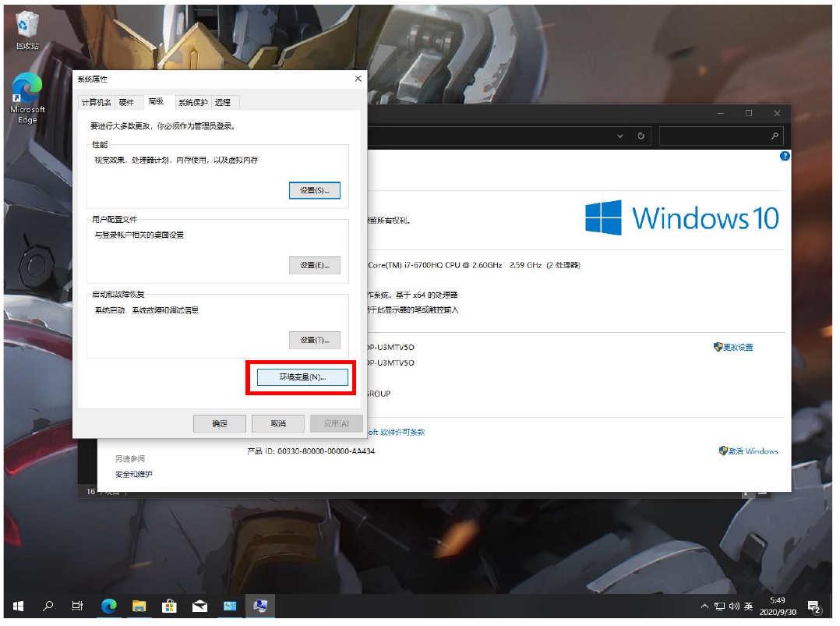Launch File Explorer from the taskbar
Viewport: 840px width, 626px height.
click(x=139, y=606)
